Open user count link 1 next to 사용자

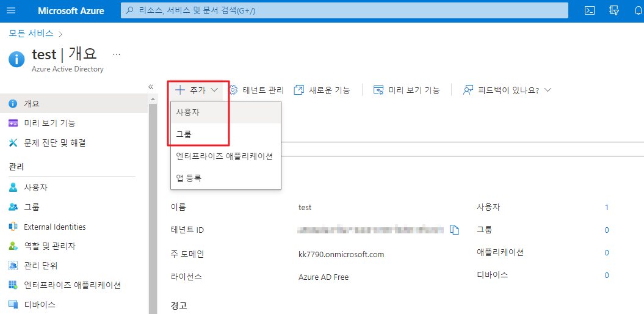tap(607, 208)
